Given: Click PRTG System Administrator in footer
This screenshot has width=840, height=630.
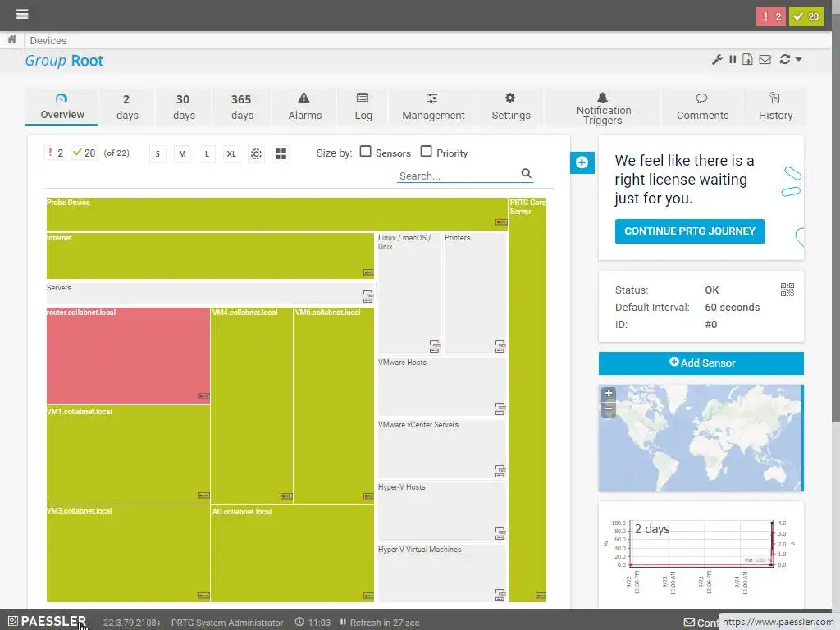Looking at the screenshot, I should 227,623.
